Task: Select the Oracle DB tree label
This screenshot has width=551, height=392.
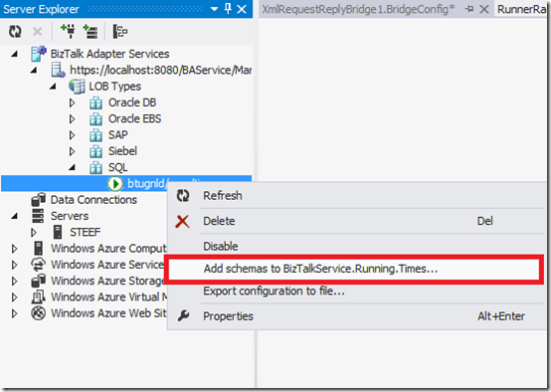Action: coord(132,102)
